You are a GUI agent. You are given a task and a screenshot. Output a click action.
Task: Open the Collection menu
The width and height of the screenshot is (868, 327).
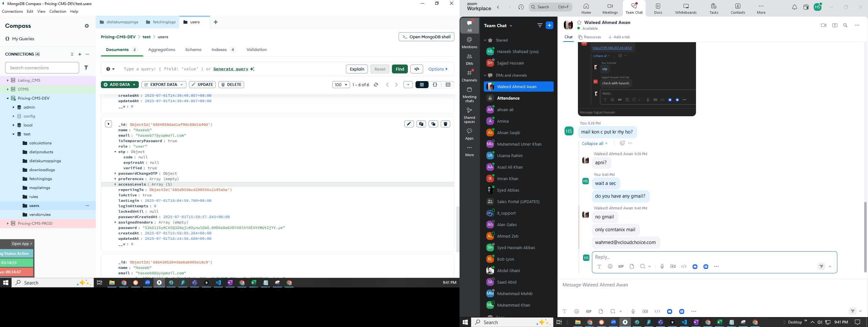pos(58,11)
